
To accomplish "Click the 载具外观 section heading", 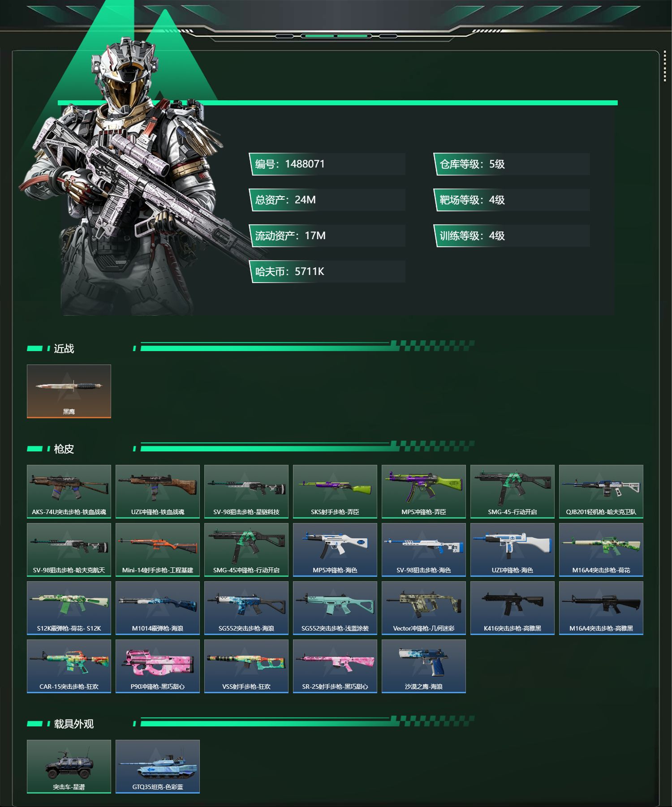I will click(73, 724).
